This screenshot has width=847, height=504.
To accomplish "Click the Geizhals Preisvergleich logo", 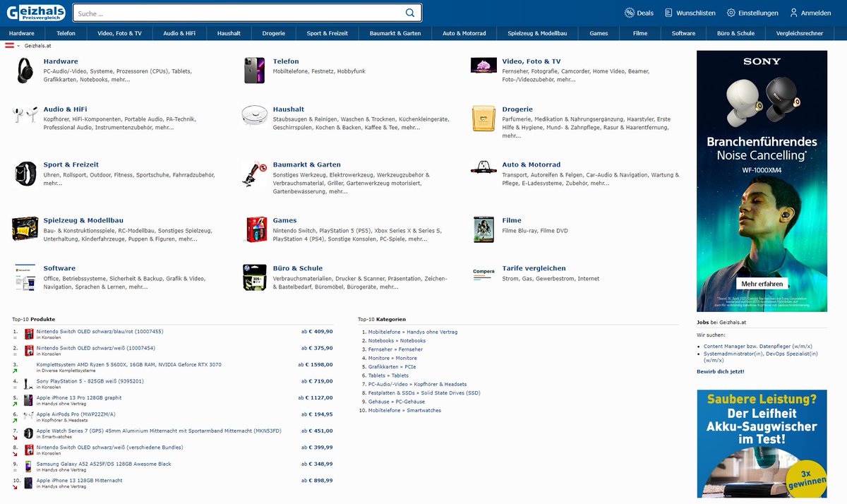I will (x=35, y=12).
